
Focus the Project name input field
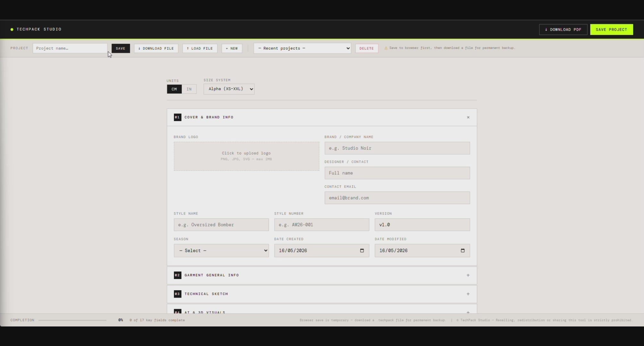click(x=70, y=48)
